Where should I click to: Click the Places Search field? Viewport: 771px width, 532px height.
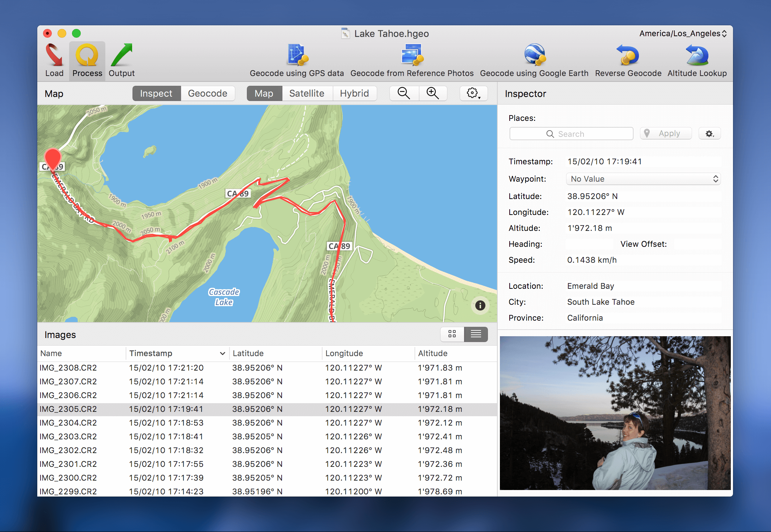pyautogui.click(x=571, y=134)
